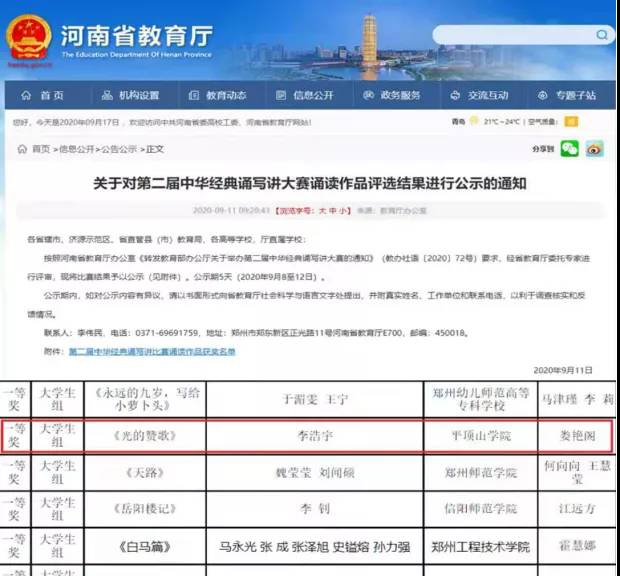620x576 pixels.
Task: Click the 信息公开 document icon
Action: 281,95
